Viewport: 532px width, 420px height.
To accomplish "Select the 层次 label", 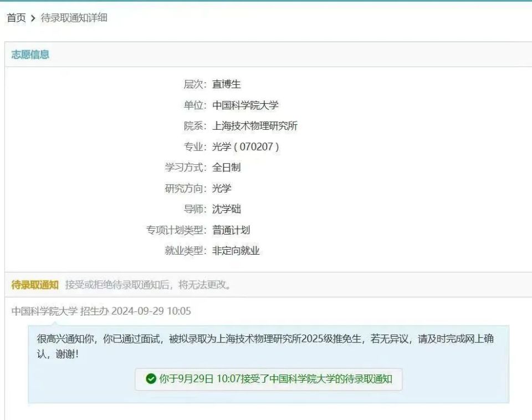I will 195,84.
